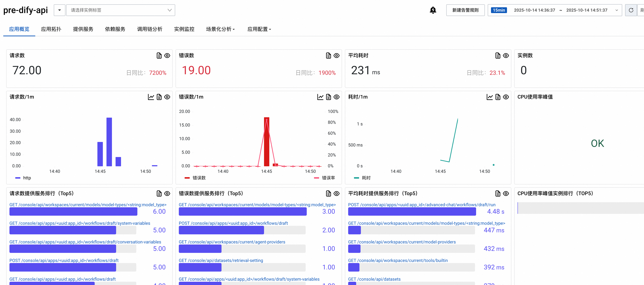Open the 请选择实例标签 select box
The width and height of the screenshot is (644, 285).
click(x=120, y=10)
